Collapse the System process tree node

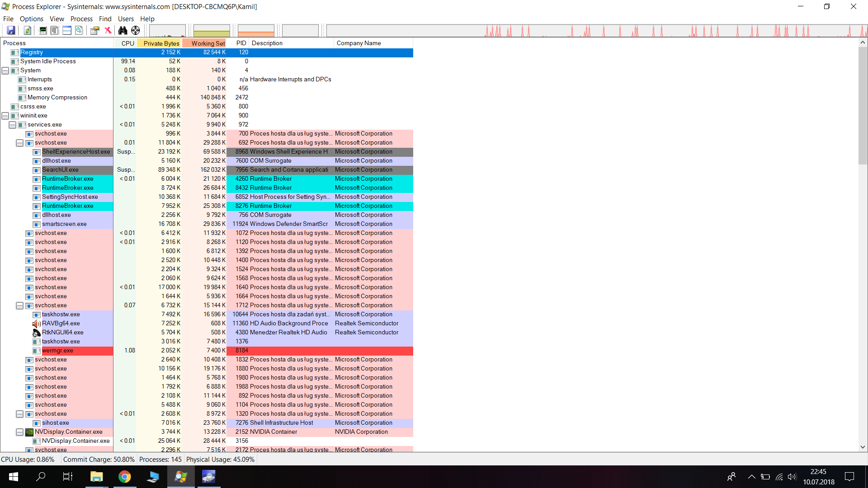pyautogui.click(x=5, y=70)
